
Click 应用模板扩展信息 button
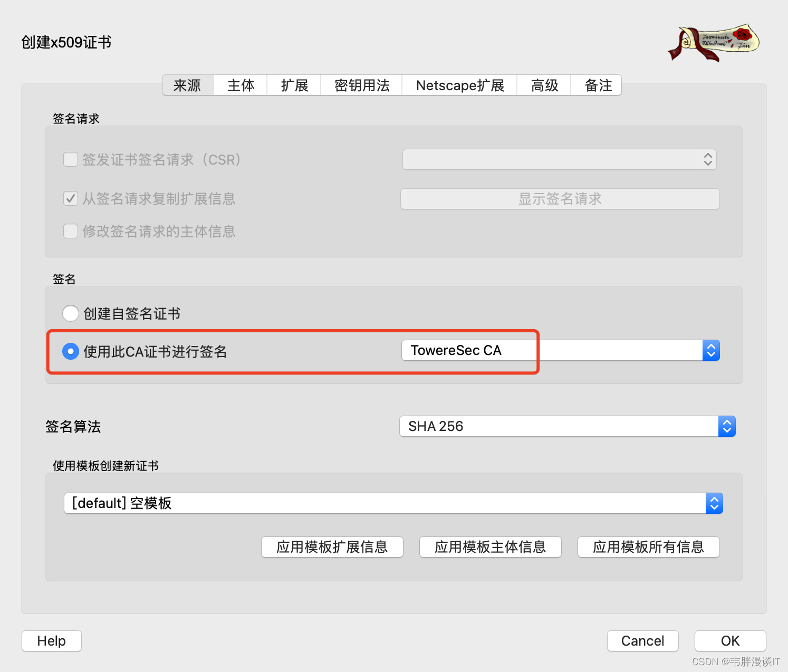[332, 547]
